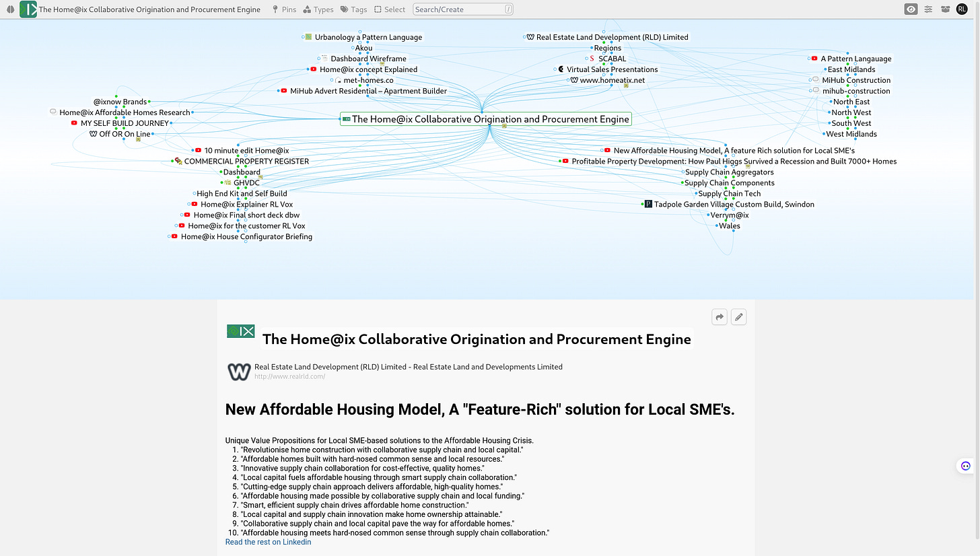Image resolution: width=980 pixels, height=556 pixels.
Task: Click the icon beside COMMERCIAL PROPERTY REGISTER
Action: point(178,162)
